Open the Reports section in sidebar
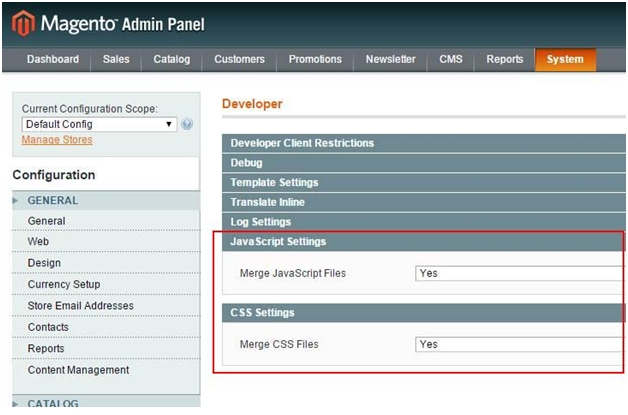Image resolution: width=628 pixels, height=415 pixels. tap(106, 348)
